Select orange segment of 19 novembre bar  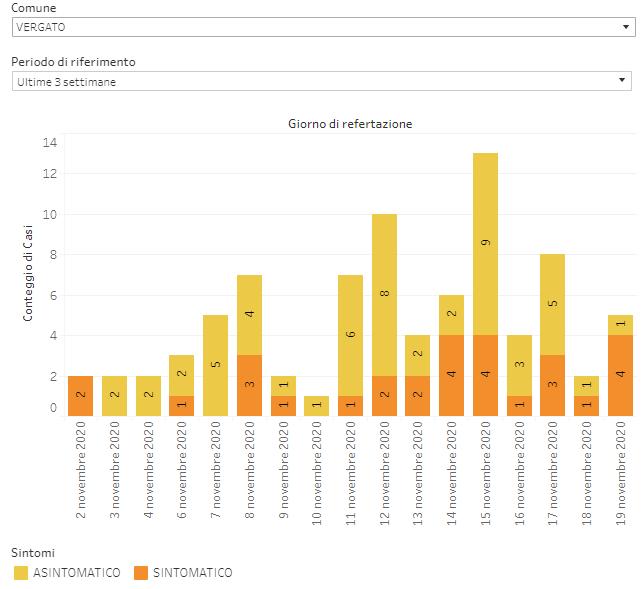point(620,375)
